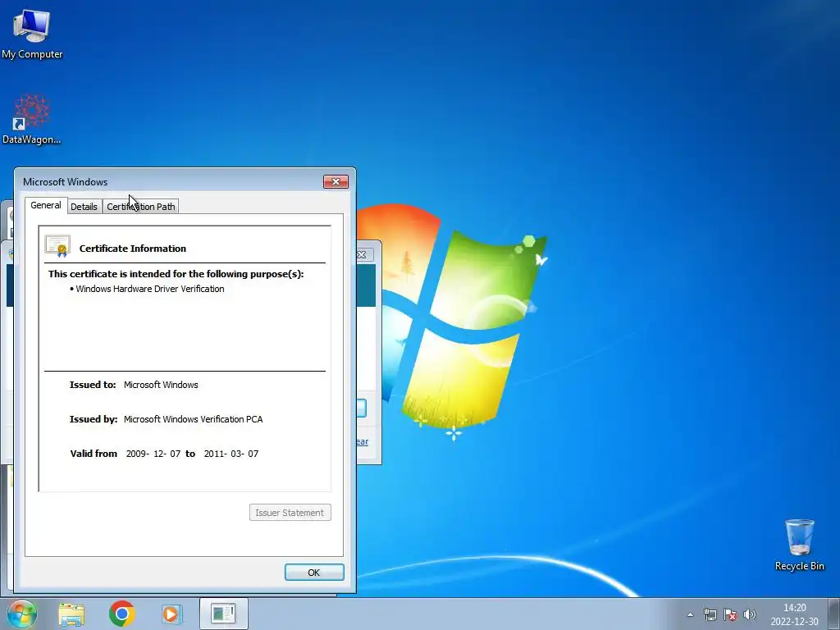
Task: Open the Windows Start menu
Action: coord(21,614)
